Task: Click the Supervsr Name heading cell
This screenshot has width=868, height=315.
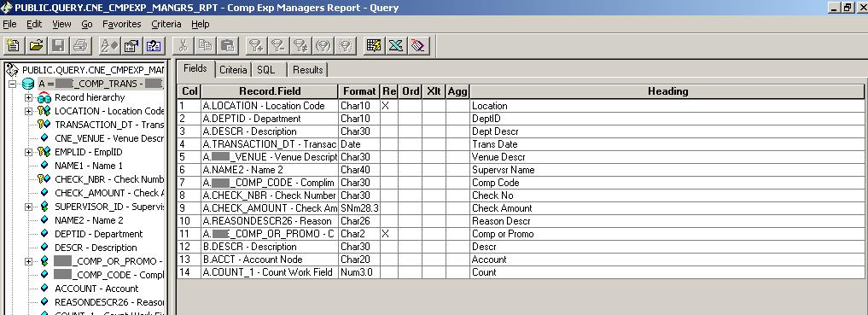Action: [667, 169]
